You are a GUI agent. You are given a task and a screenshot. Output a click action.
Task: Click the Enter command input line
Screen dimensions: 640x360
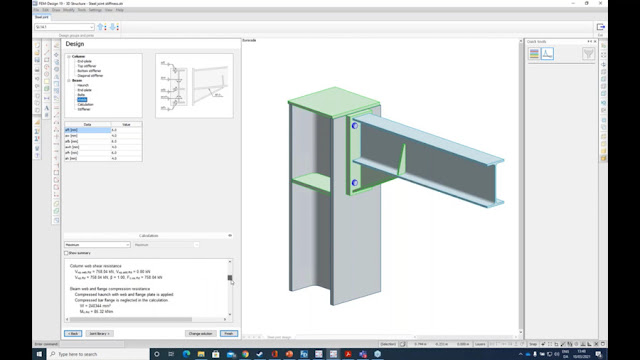(x=91, y=344)
